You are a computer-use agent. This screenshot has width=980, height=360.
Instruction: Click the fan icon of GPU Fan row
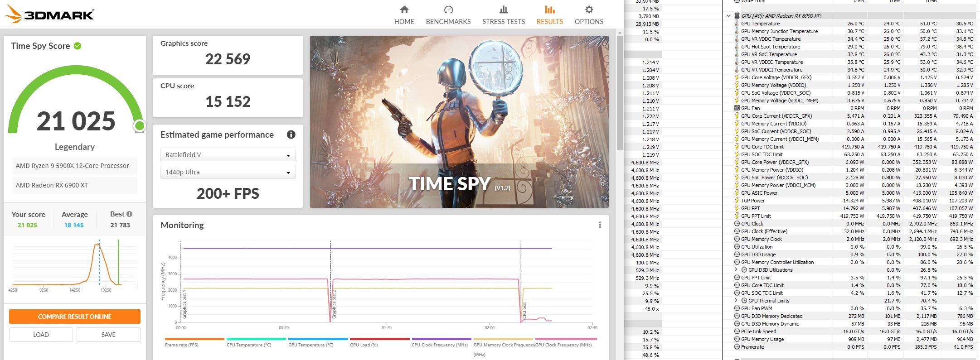point(737,108)
